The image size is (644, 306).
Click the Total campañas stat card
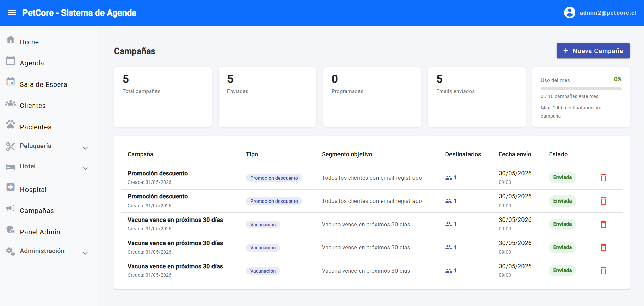(x=163, y=97)
